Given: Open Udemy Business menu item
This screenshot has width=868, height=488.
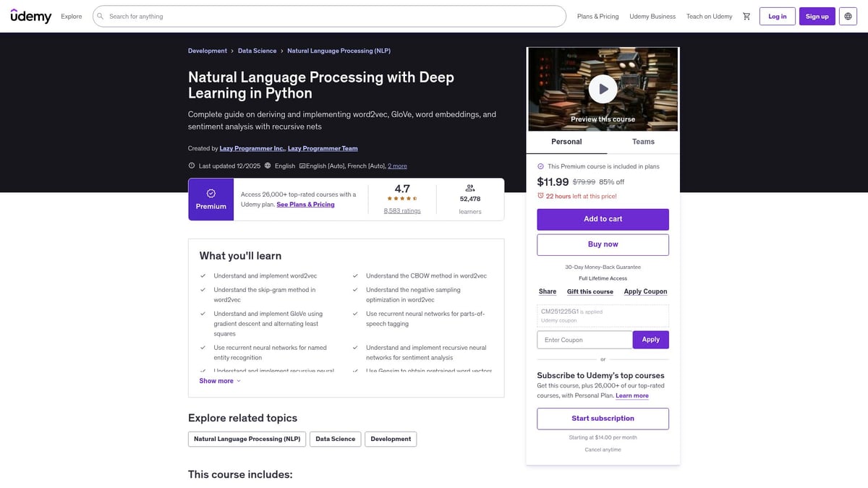Looking at the screenshot, I should 652,16.
